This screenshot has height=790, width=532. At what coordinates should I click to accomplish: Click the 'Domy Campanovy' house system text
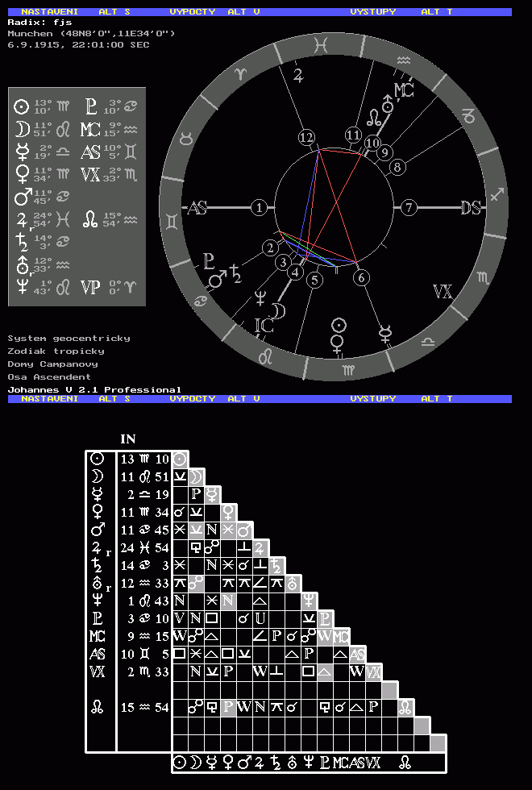tap(49, 364)
